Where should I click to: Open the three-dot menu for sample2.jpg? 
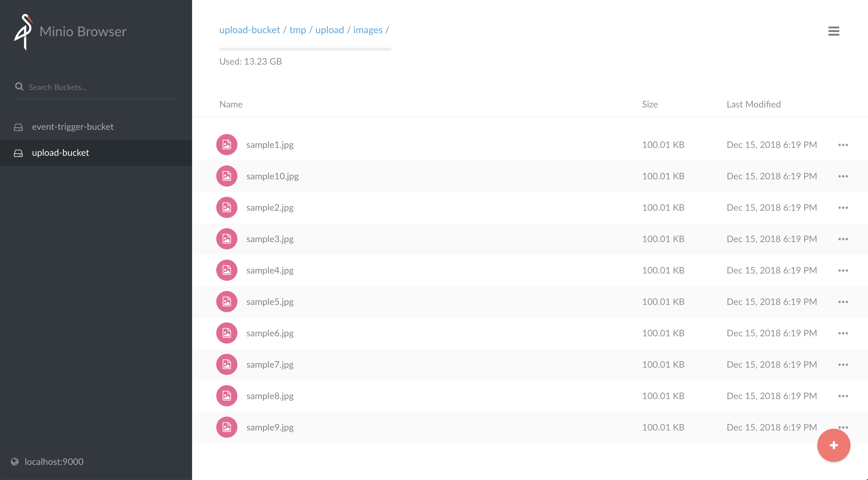tap(843, 207)
